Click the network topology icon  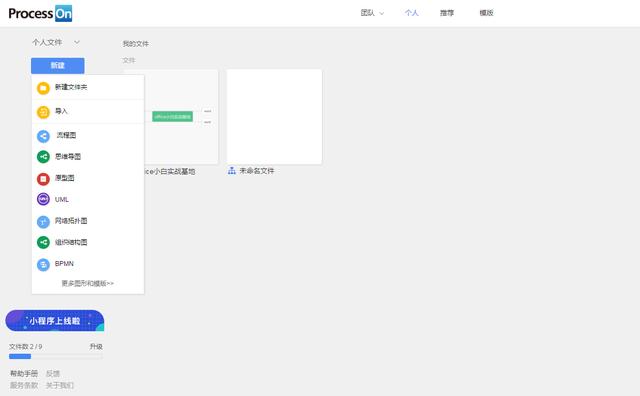click(x=43, y=221)
